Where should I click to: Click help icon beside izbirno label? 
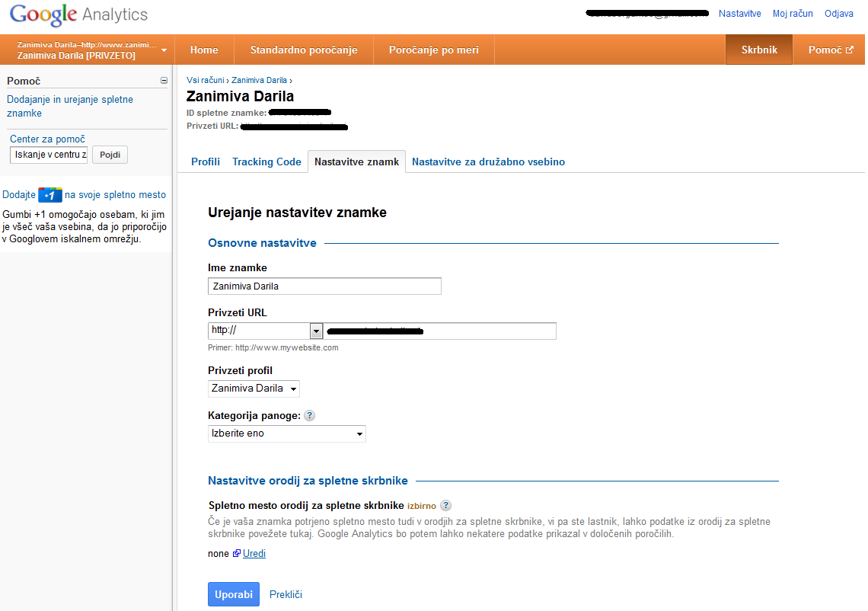(446, 505)
